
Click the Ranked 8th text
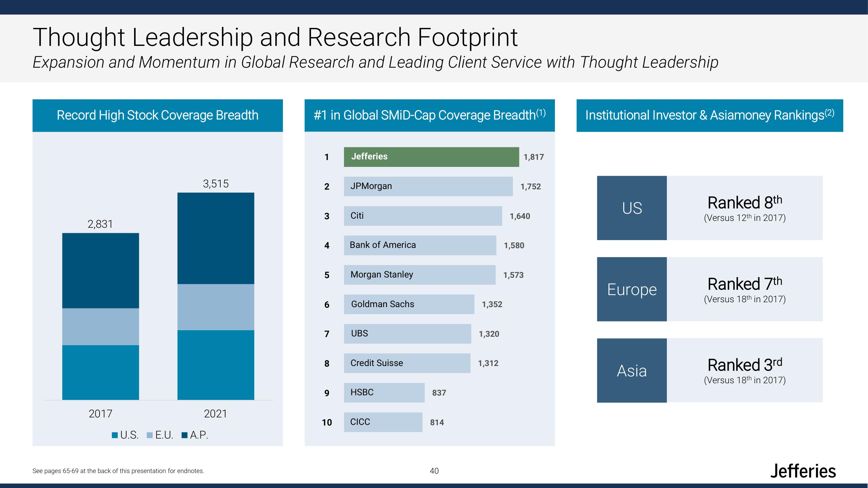click(745, 202)
